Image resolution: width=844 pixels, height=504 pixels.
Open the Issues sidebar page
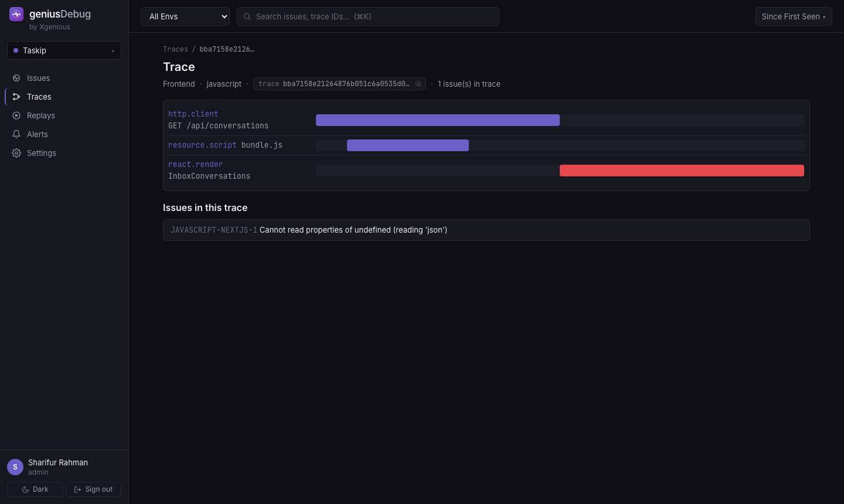pyautogui.click(x=64, y=78)
